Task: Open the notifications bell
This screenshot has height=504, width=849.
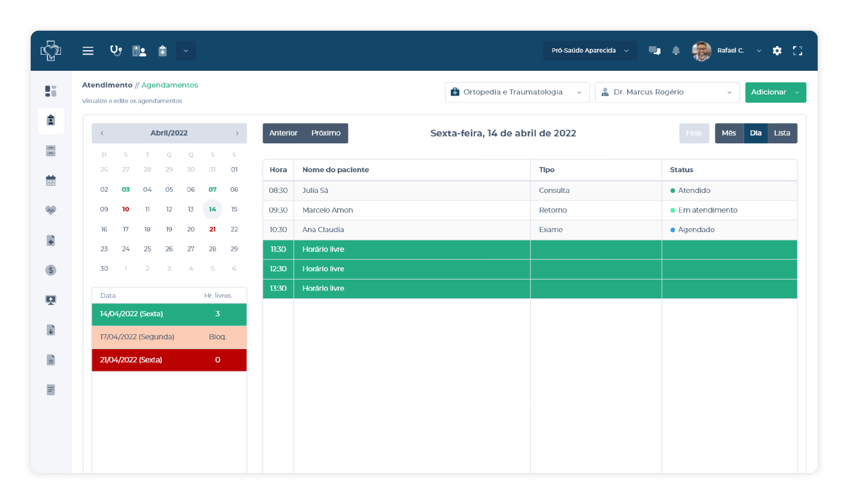Action: point(676,51)
